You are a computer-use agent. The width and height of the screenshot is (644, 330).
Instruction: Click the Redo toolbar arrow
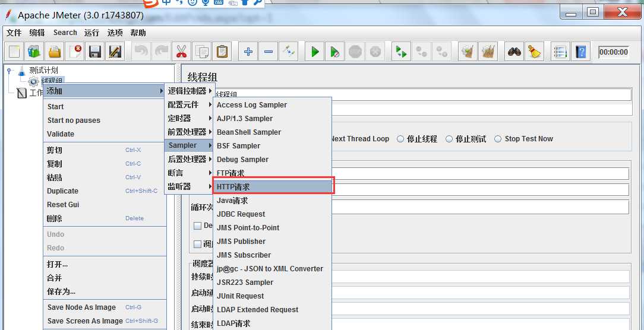pos(161,52)
